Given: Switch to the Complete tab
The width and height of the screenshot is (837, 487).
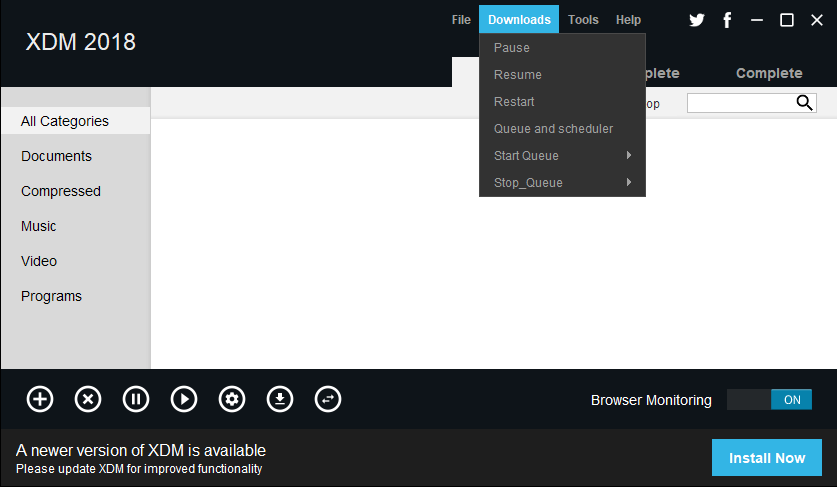Looking at the screenshot, I should click(x=769, y=73).
